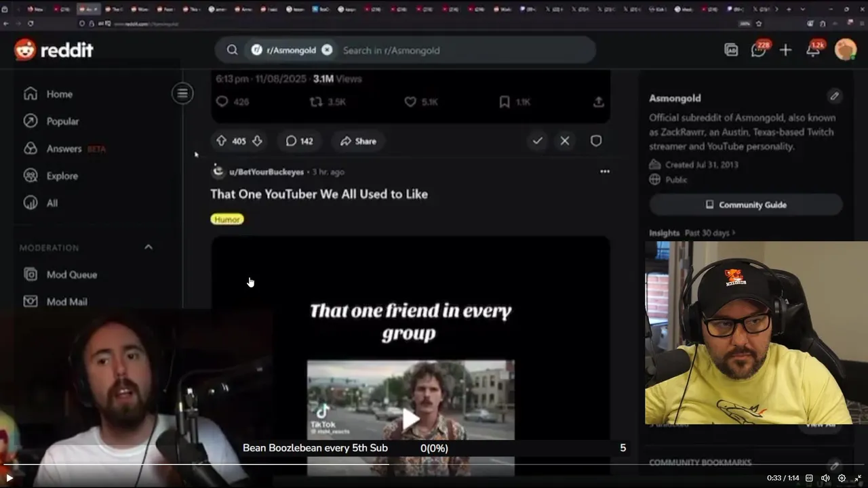Viewport: 868px width, 488px height.
Task: Click the Bean Boozlebean every 5th Sub text
Action: click(x=315, y=448)
